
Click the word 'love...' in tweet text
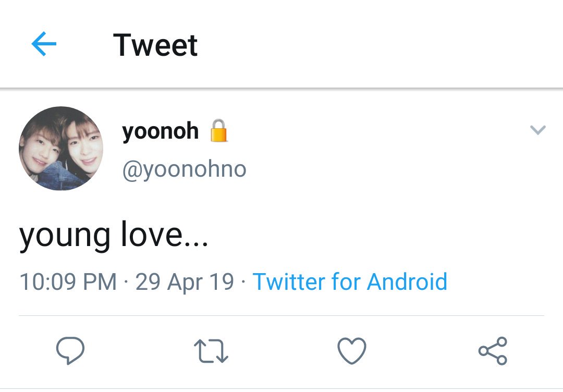(164, 234)
